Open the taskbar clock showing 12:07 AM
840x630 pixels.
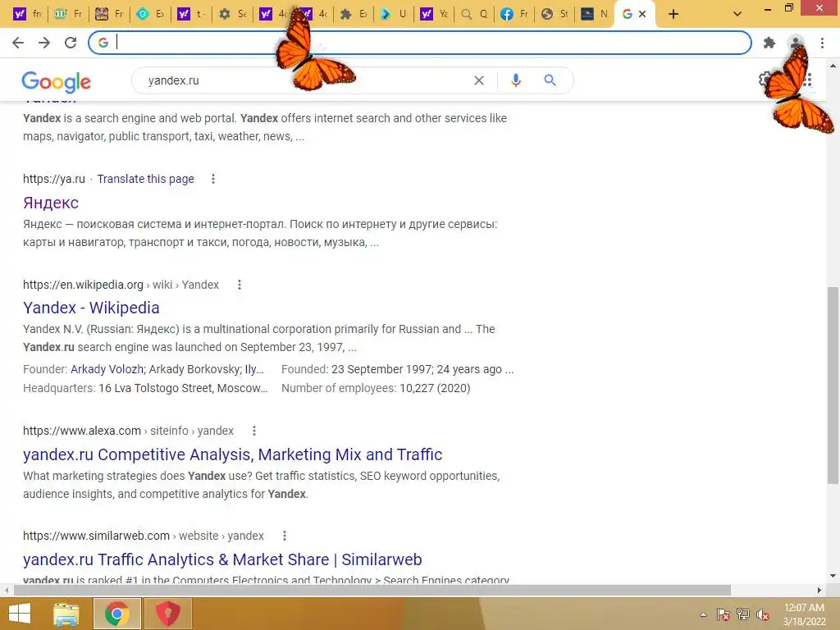[x=804, y=614]
